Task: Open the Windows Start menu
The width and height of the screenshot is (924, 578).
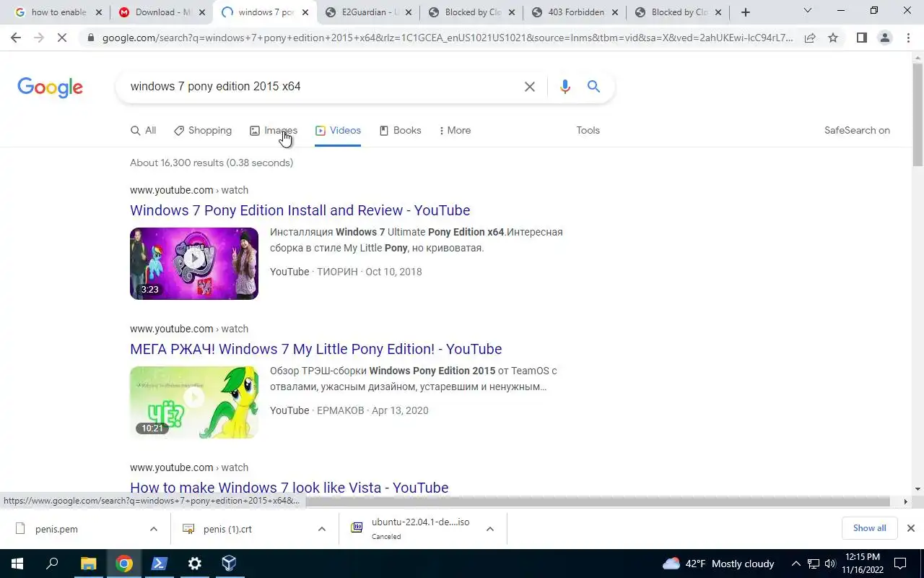Action: [x=17, y=564]
